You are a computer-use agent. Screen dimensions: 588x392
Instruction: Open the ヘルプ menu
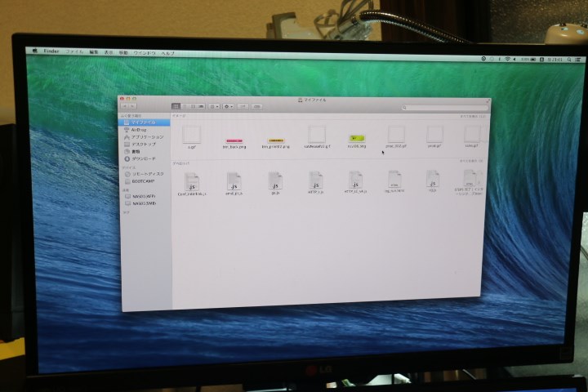(x=167, y=54)
